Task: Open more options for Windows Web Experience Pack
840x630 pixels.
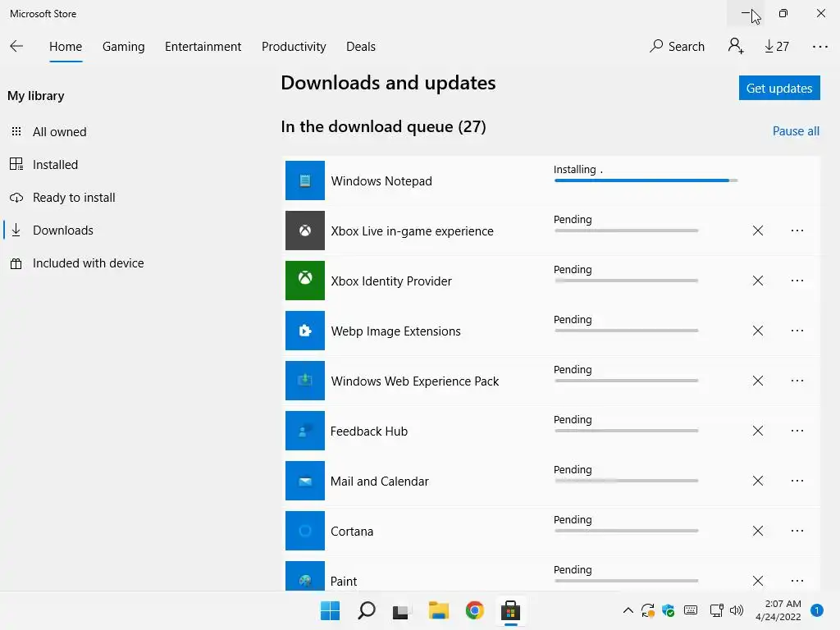Action: [797, 381]
